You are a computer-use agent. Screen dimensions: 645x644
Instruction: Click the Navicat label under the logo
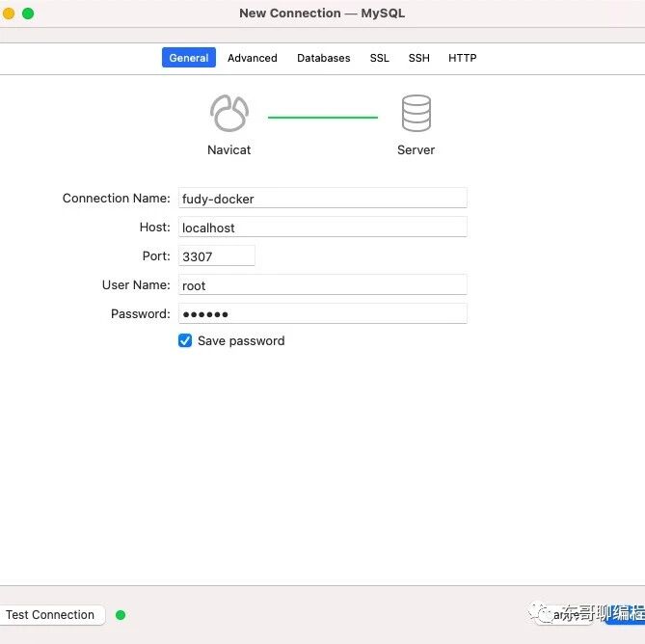click(228, 150)
